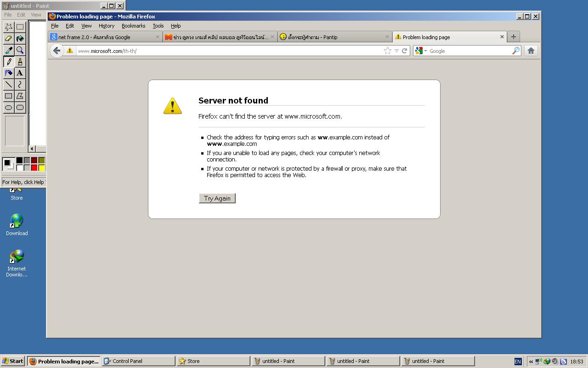Go back with Firefox back arrow

tap(57, 51)
